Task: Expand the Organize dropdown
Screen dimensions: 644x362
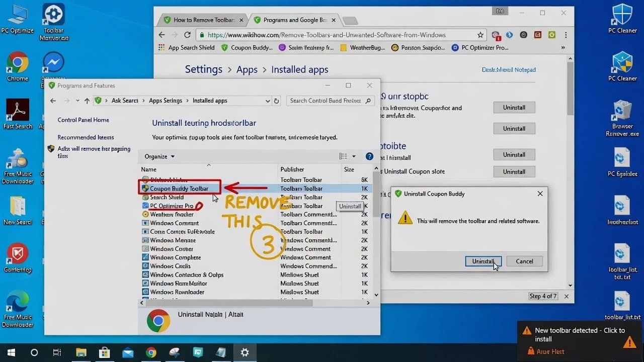Action: [x=159, y=156]
